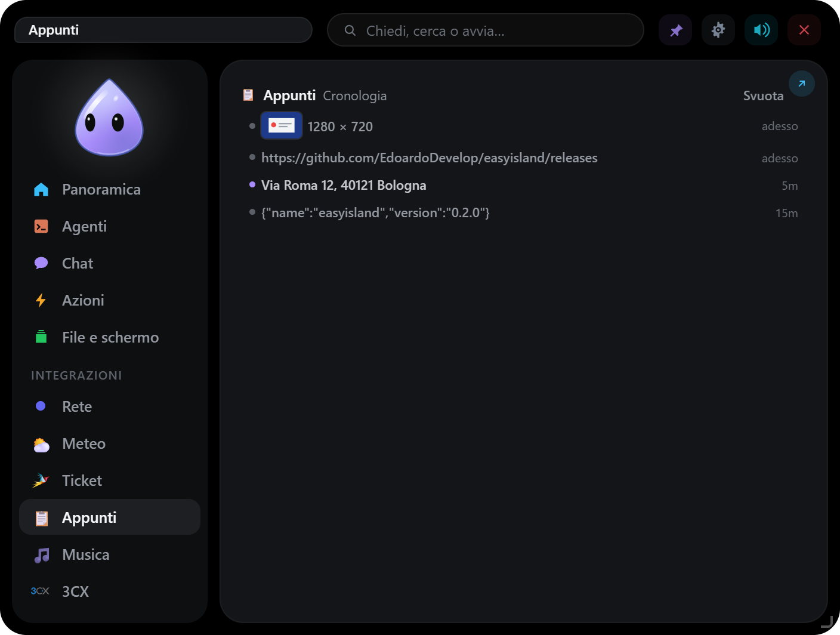
Task: Select the Appunti sidebar label
Action: coord(89,517)
